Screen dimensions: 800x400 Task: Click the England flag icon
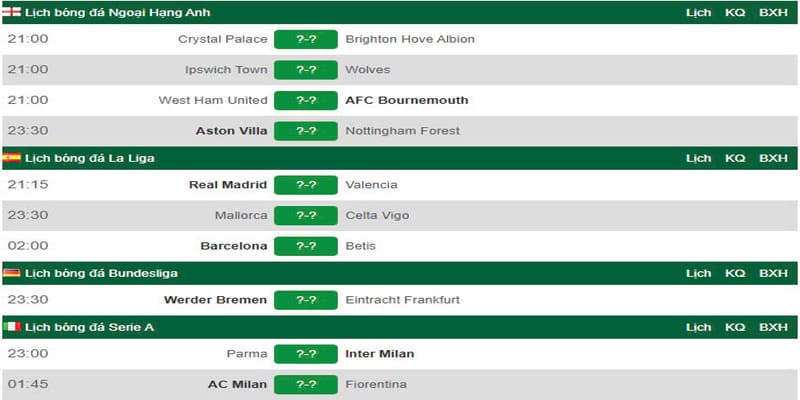[11, 12]
